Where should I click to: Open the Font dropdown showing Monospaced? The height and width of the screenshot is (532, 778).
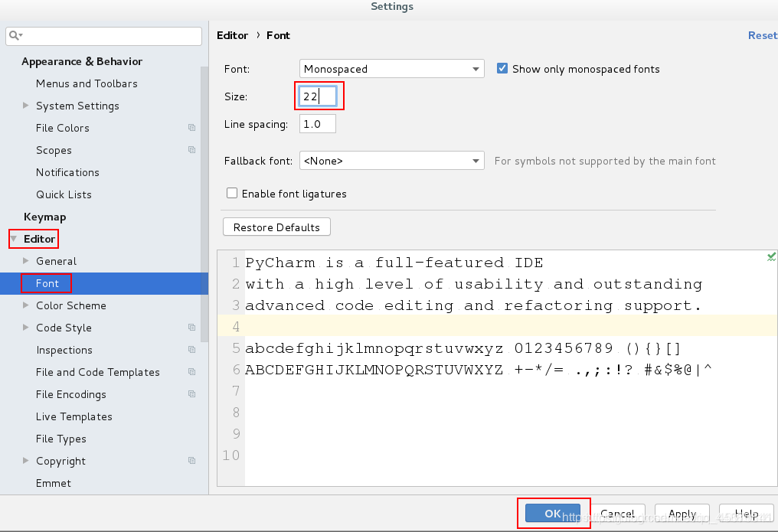[x=391, y=69]
